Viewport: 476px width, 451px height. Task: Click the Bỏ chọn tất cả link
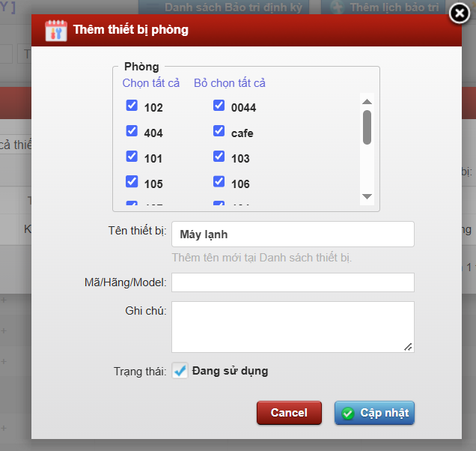pyautogui.click(x=230, y=83)
